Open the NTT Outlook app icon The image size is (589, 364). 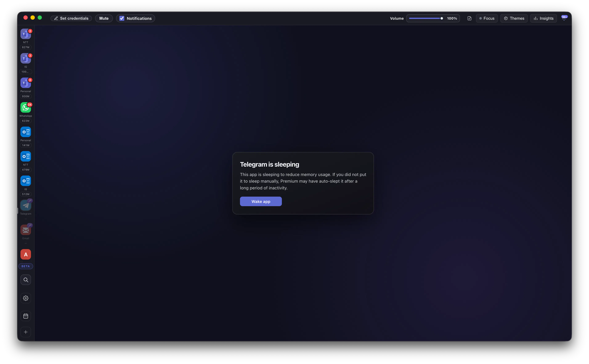[26, 156]
